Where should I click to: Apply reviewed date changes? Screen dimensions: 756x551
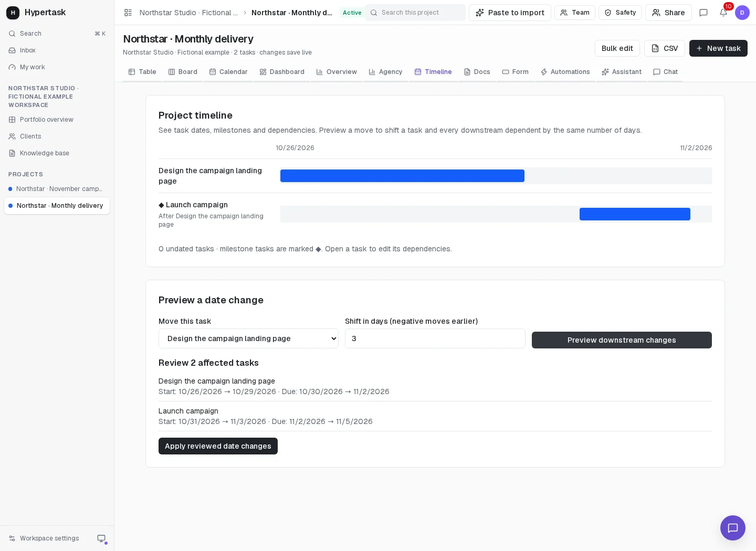[x=218, y=446]
